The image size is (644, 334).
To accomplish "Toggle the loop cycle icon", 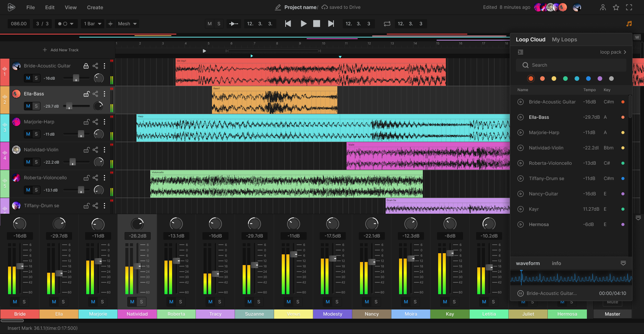I will [387, 24].
